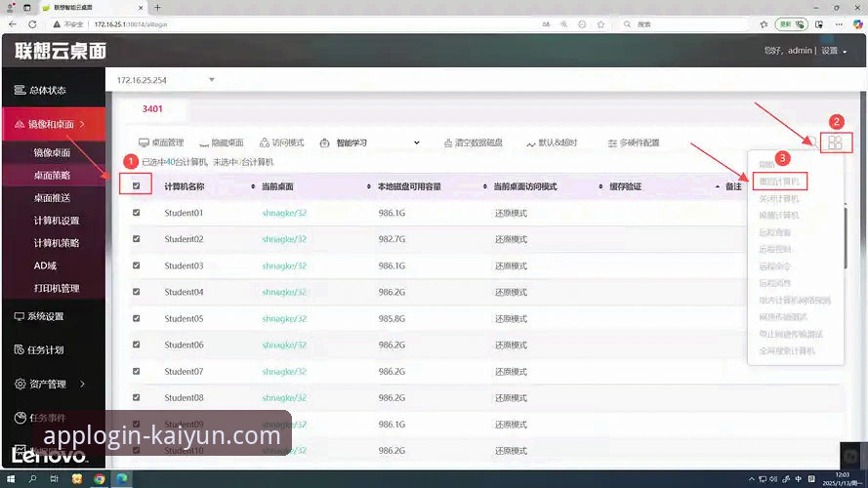Click the magnifier search icon beside the grid icon
This screenshot has height=488, width=868.
pos(812,142)
